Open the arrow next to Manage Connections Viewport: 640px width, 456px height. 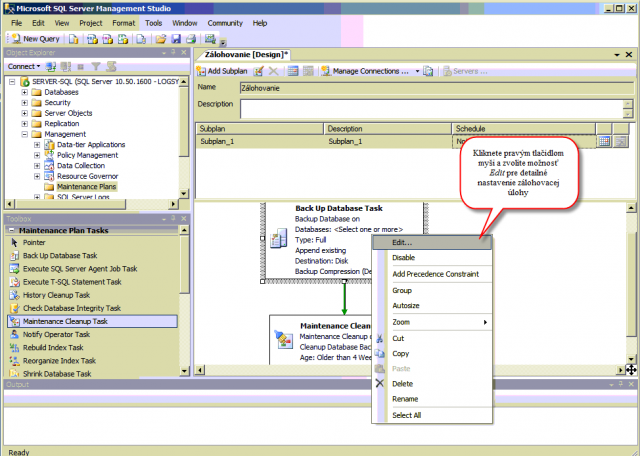[x=417, y=71]
